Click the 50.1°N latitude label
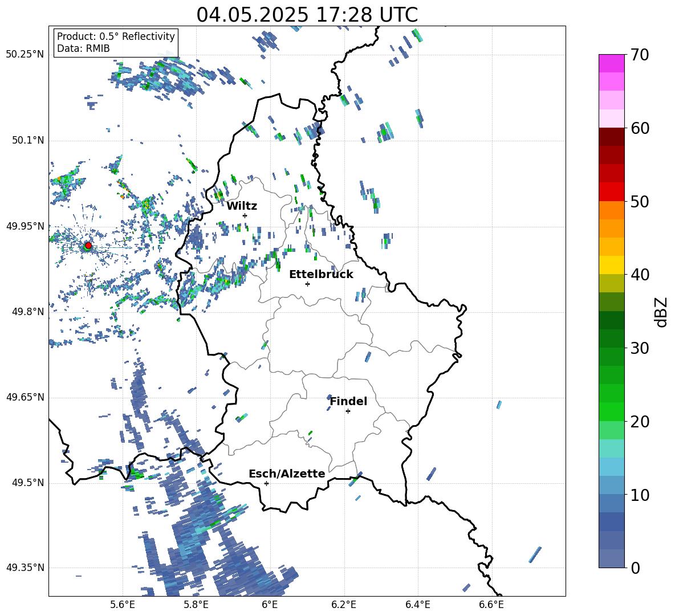The image size is (675, 616). [27, 141]
